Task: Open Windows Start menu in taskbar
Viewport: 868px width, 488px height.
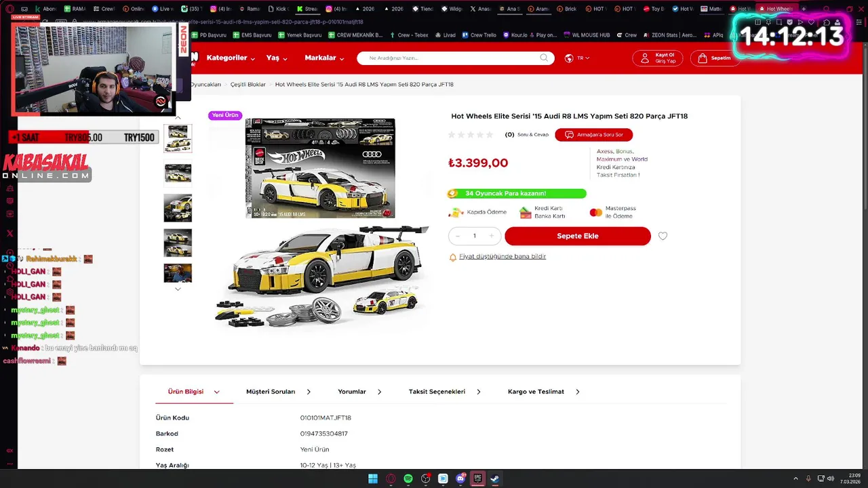Action: [373, 479]
